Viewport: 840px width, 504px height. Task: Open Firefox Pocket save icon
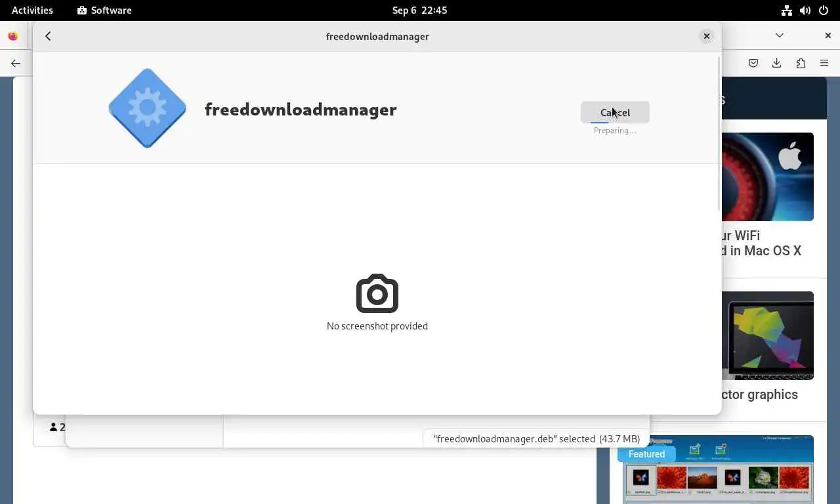753,63
